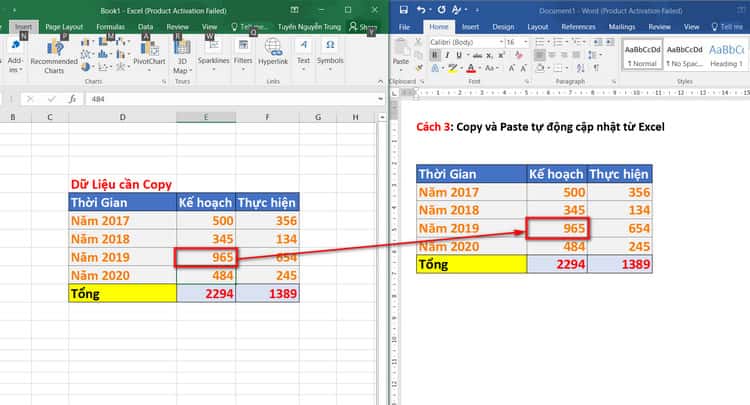Image resolution: width=750 pixels, height=405 pixels.
Task: Click the confirm checkmark in formula bar
Action: pyautogui.click(x=51, y=99)
